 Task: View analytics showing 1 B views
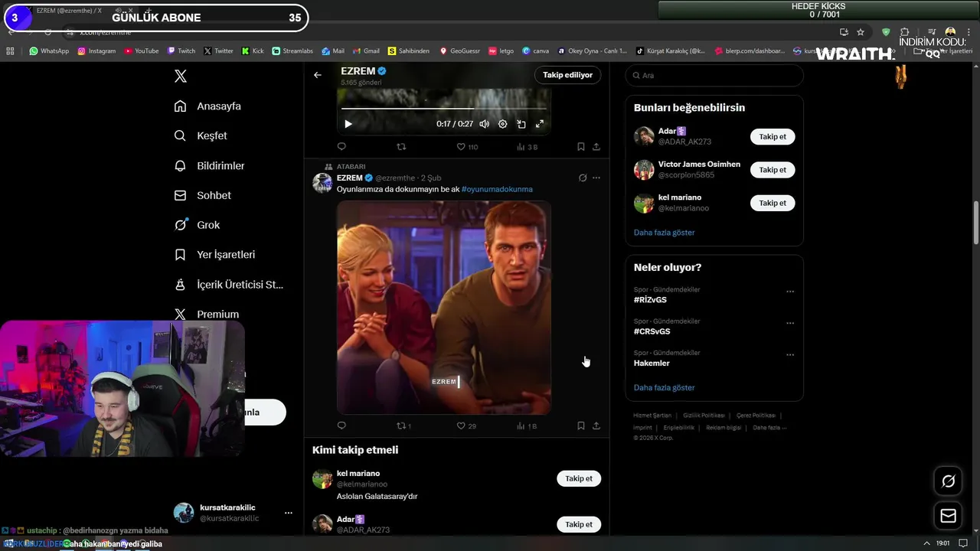coord(527,425)
